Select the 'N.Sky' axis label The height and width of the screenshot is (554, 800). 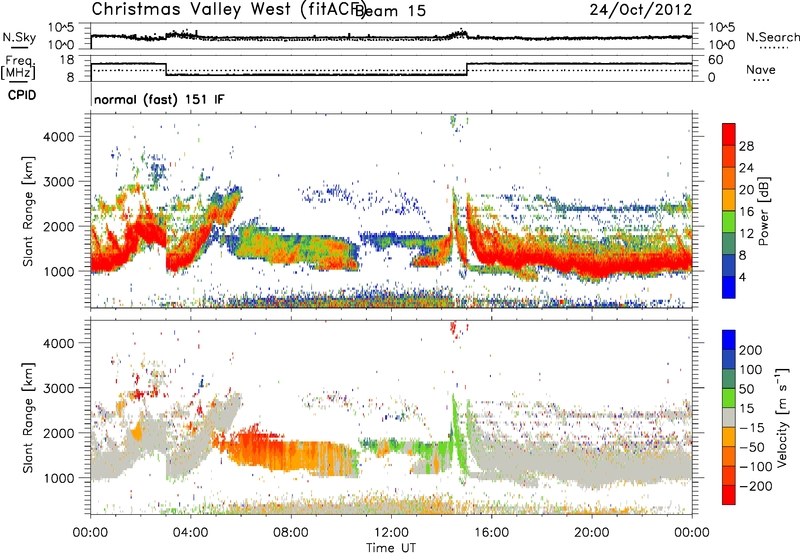(19, 37)
